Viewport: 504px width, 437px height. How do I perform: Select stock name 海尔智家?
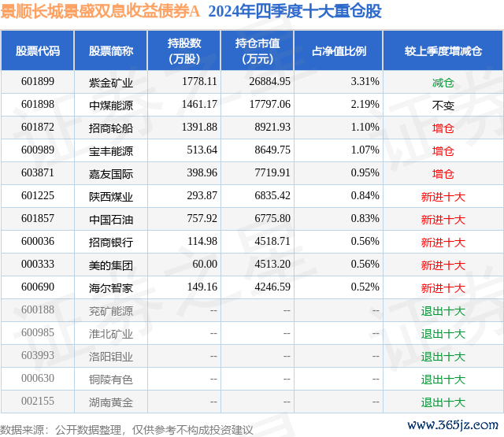[x=111, y=288]
